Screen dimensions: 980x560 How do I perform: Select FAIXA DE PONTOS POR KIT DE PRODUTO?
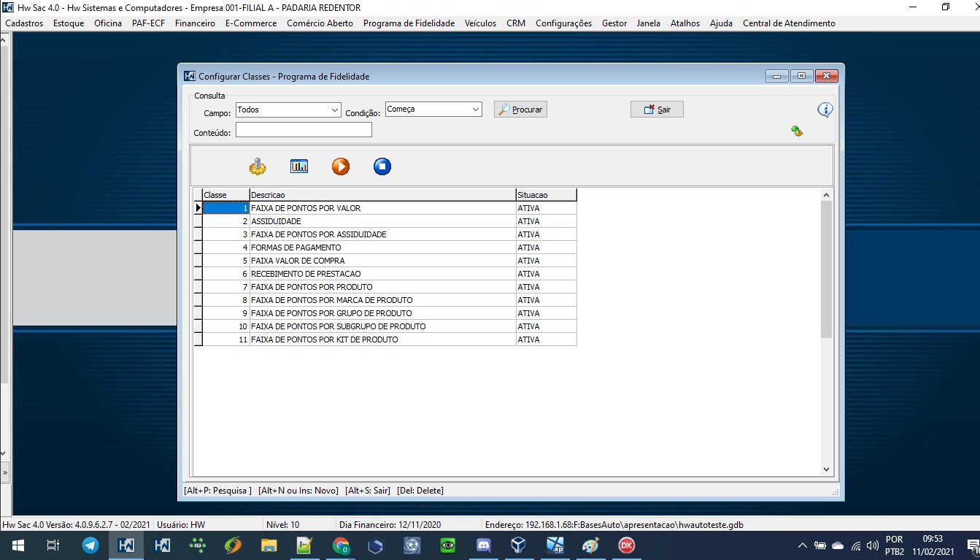(385, 340)
